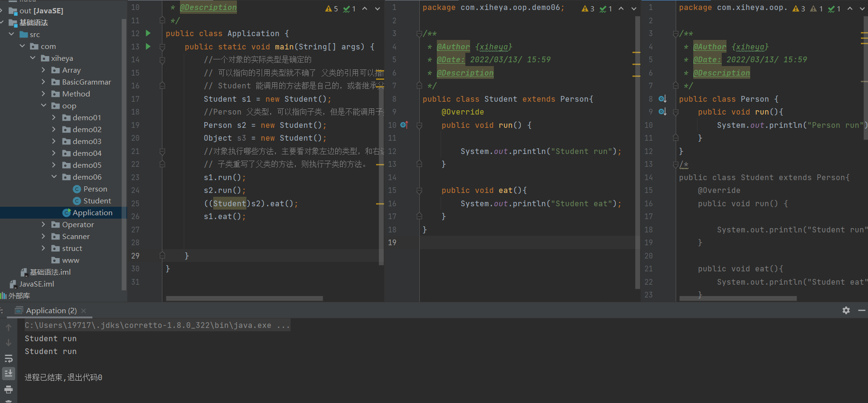
Task: Expand the BasicGrammar package
Action: [x=44, y=82]
